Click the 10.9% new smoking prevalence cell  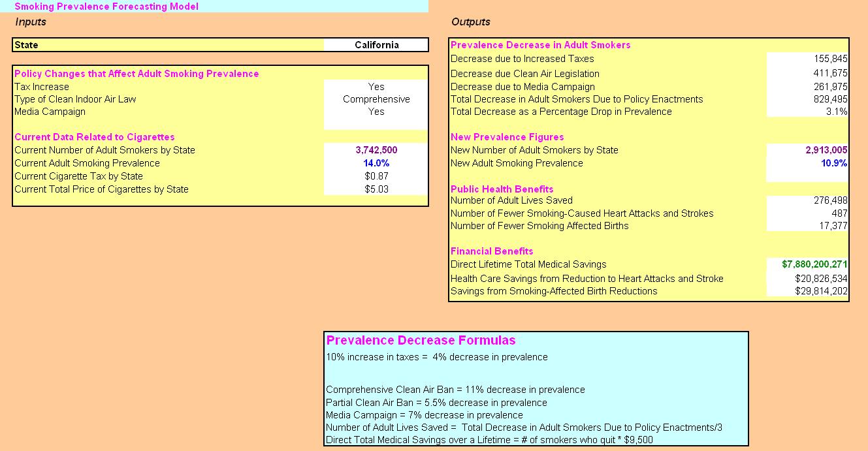[808, 163]
